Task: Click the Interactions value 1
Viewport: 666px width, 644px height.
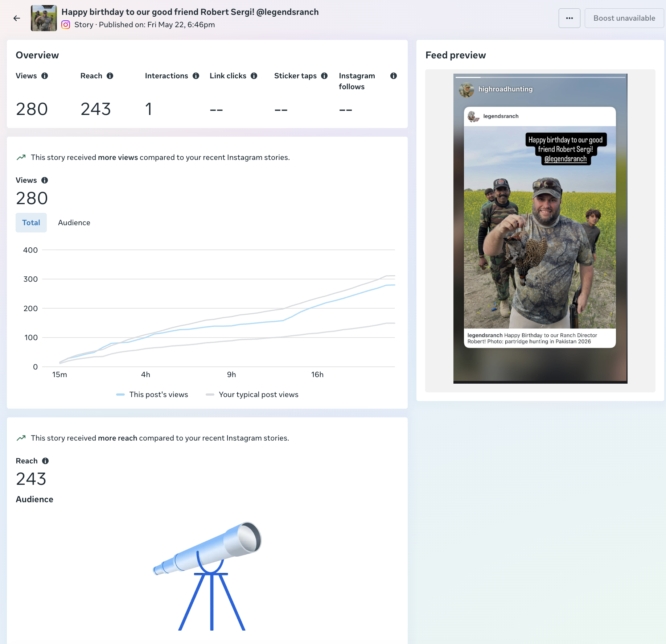Action: (148, 109)
